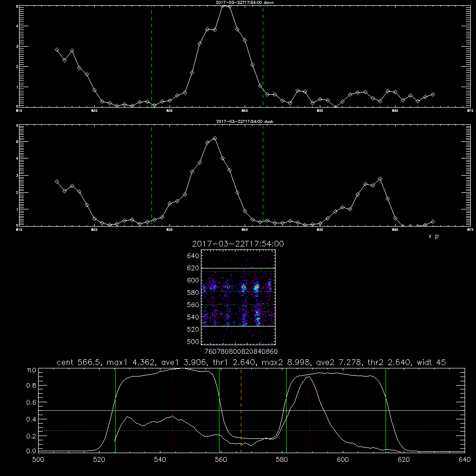The image size is (476, 476).
Task: Click the bottom plot y-axis label '0.2'
Action: click(x=32, y=436)
